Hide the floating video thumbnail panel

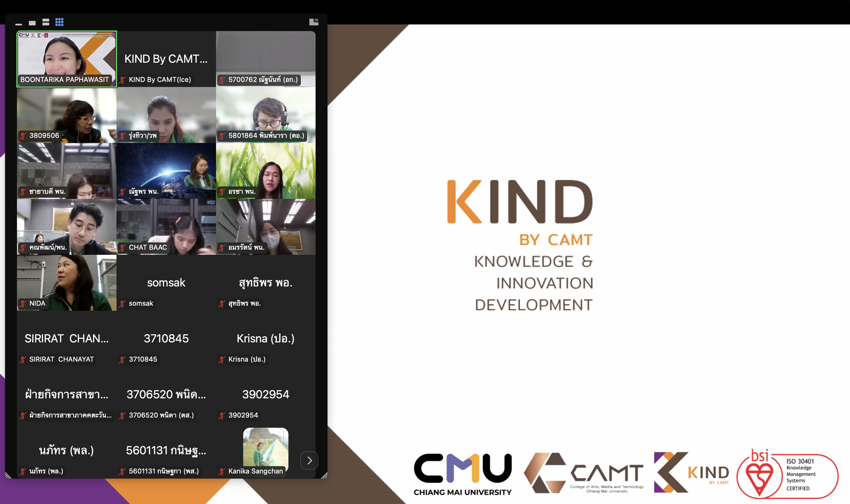[19, 23]
